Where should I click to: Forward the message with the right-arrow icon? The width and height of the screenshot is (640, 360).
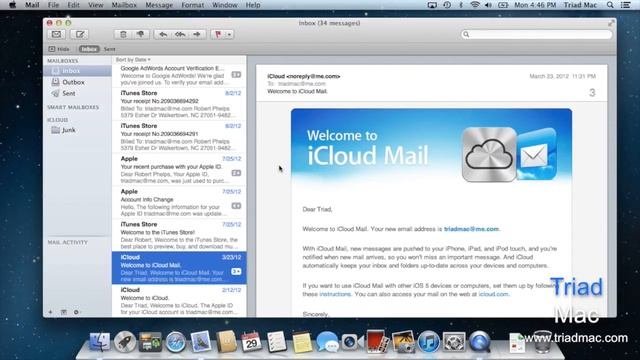point(197,34)
